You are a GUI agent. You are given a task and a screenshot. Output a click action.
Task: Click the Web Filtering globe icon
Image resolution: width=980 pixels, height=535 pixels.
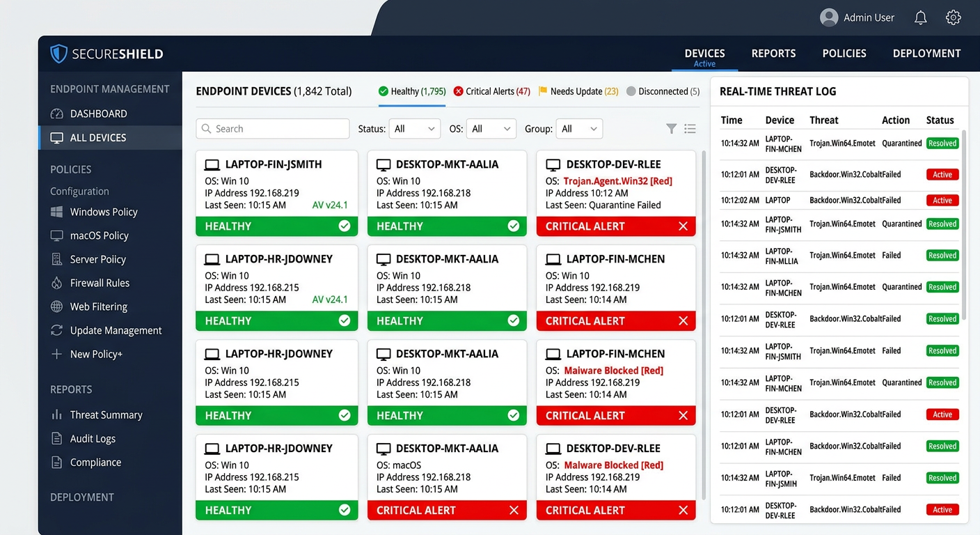tap(57, 307)
